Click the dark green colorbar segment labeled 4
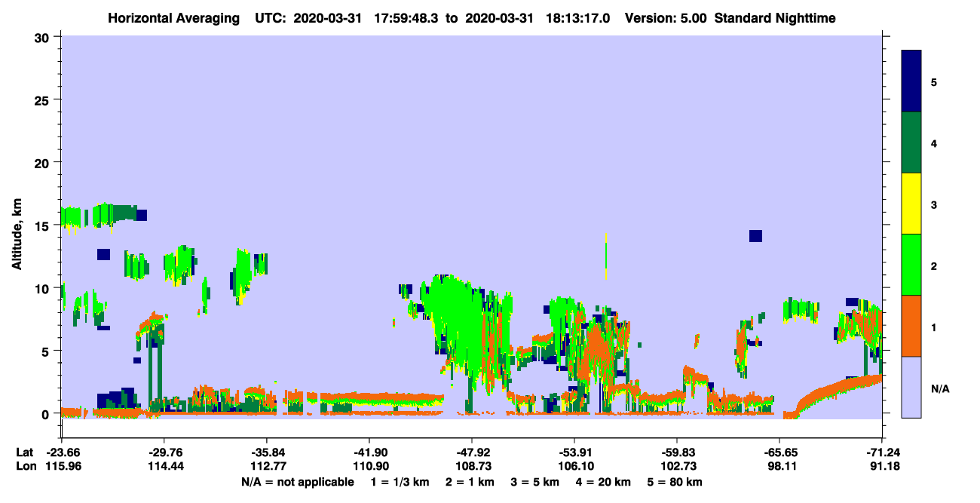The image size is (980, 503). coord(911,143)
